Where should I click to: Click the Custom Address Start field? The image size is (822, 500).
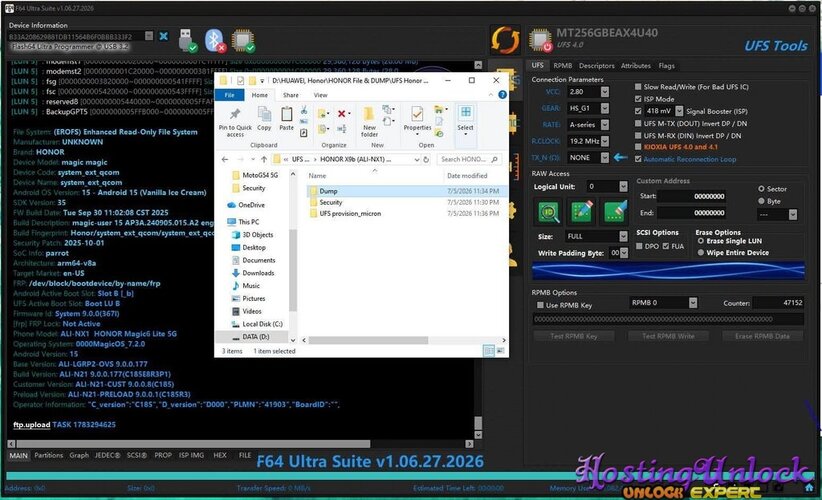pyautogui.click(x=691, y=197)
